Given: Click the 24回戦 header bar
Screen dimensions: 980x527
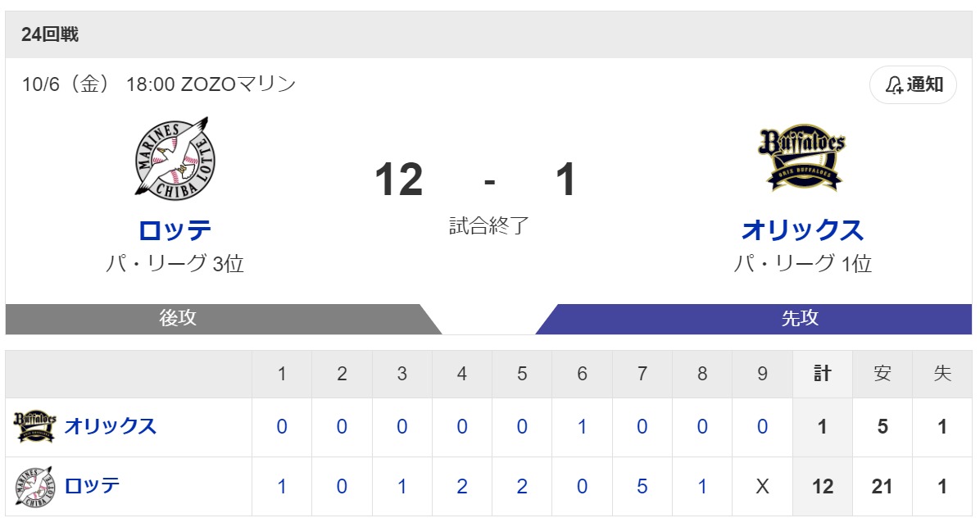Looking at the screenshot, I should tap(488, 34).
